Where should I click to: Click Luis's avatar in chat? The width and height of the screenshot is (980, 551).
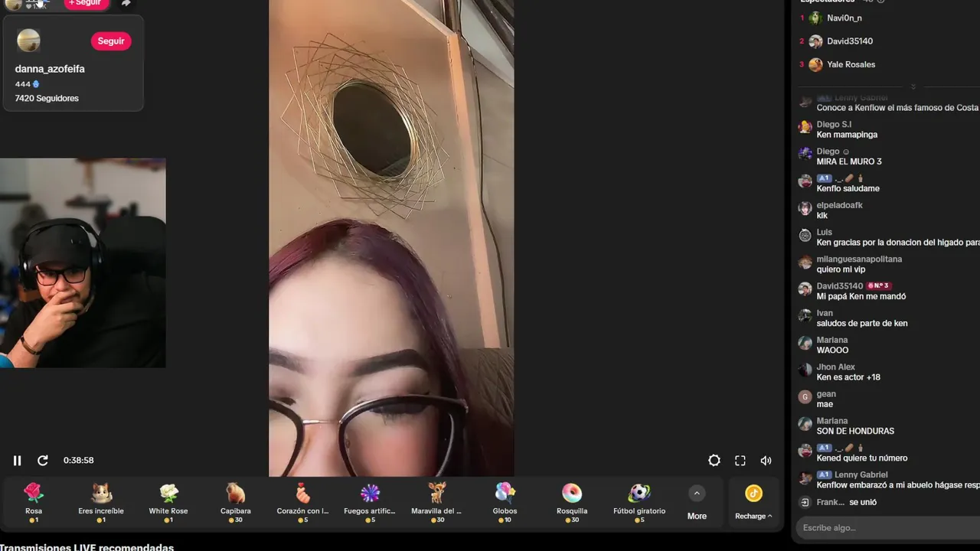click(805, 235)
